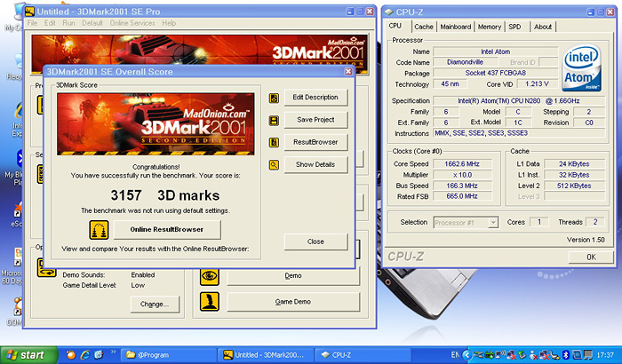Open the Run menu in 3DMark

tap(68, 23)
